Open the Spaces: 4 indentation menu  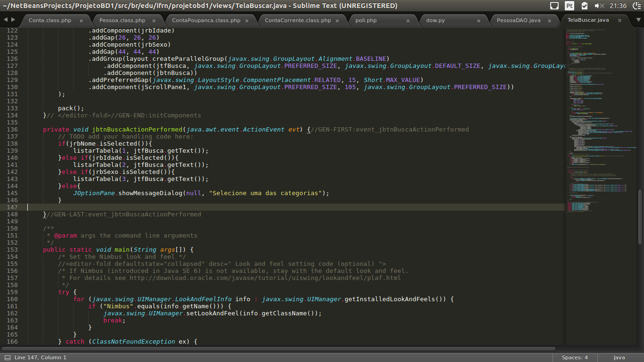point(575,357)
